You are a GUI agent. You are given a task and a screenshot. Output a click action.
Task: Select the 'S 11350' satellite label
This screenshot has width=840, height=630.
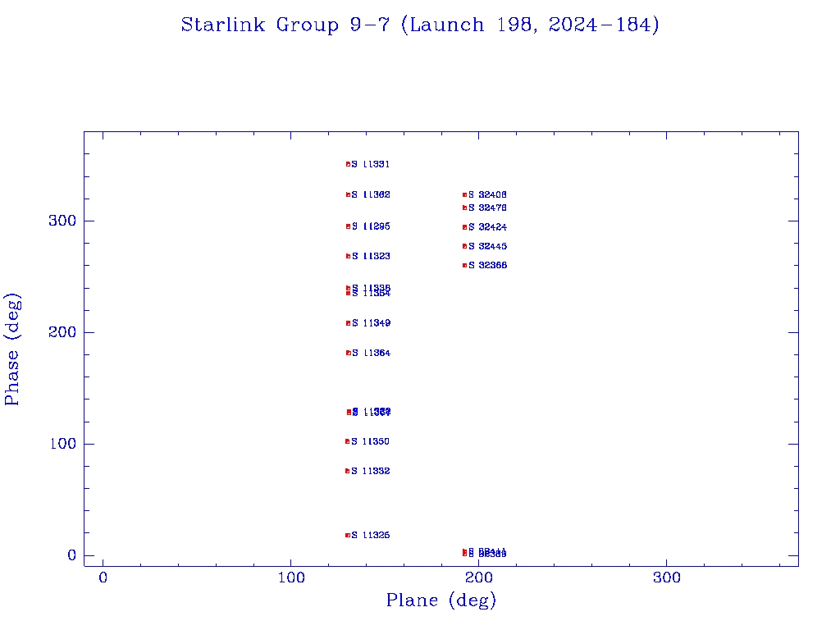click(370, 441)
